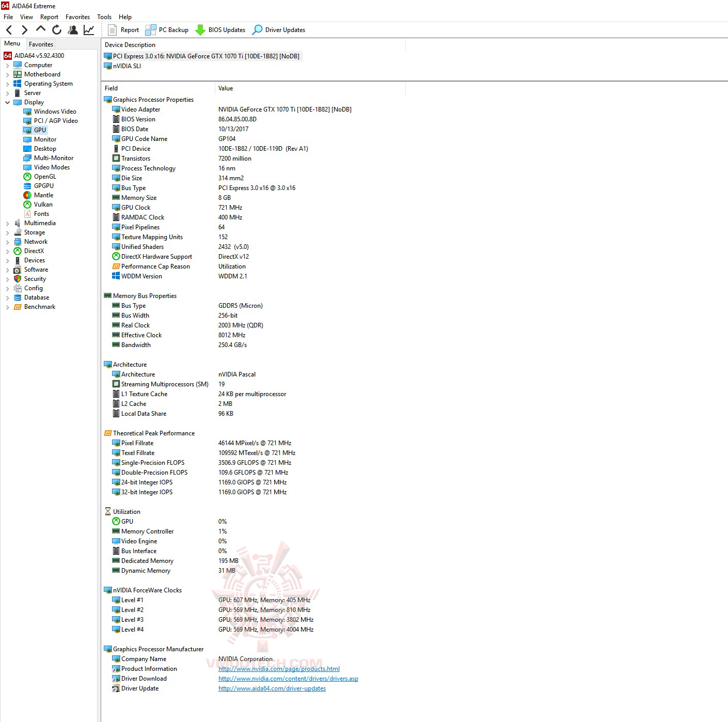728x722 pixels.
Task: Click the Mantle icon in the tree
Action: click(x=27, y=195)
